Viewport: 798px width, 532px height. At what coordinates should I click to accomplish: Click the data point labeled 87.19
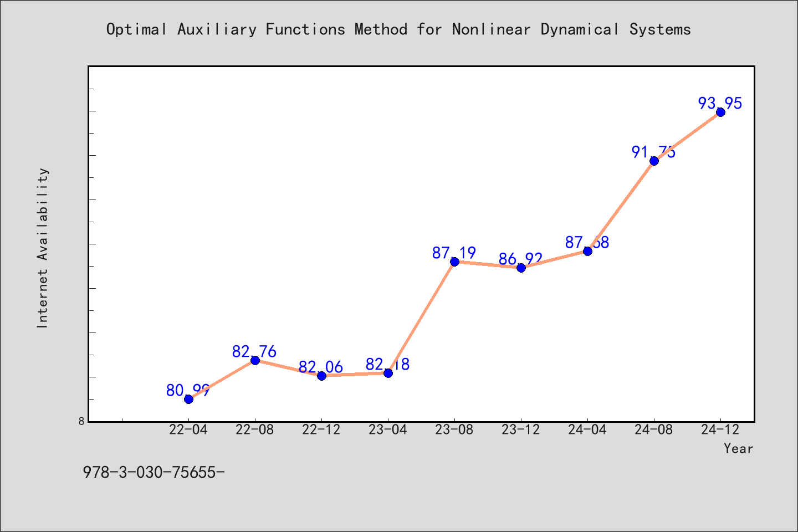454,262
